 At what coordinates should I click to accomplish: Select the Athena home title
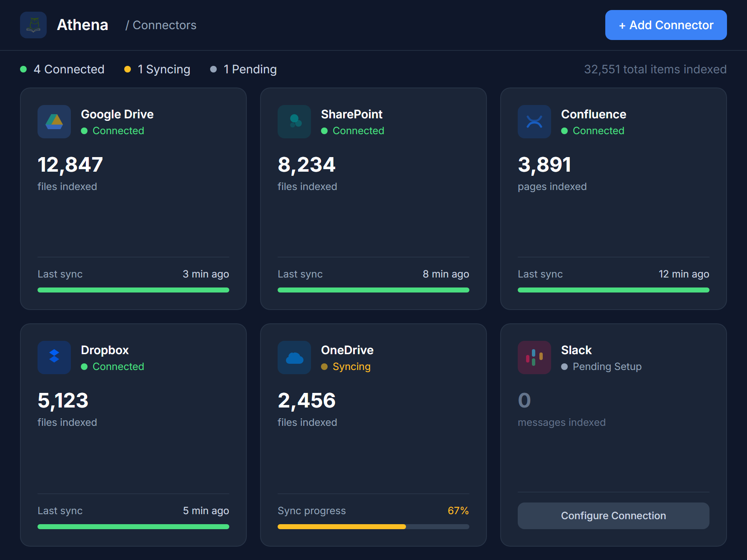coord(82,25)
